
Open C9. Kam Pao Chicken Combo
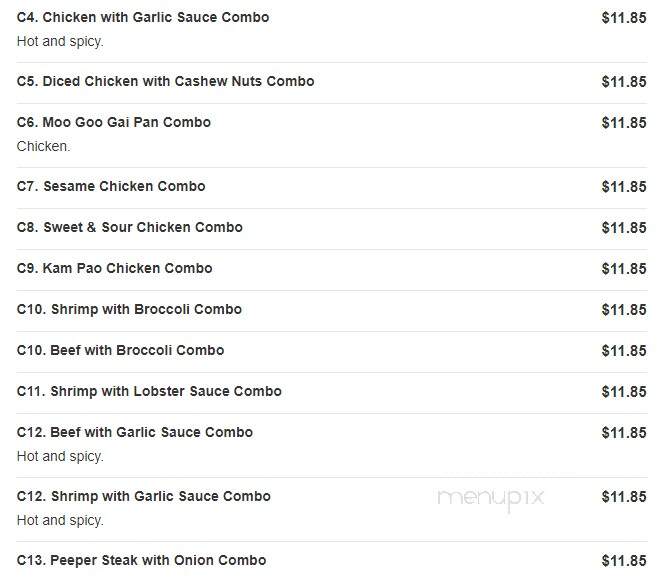coord(115,268)
